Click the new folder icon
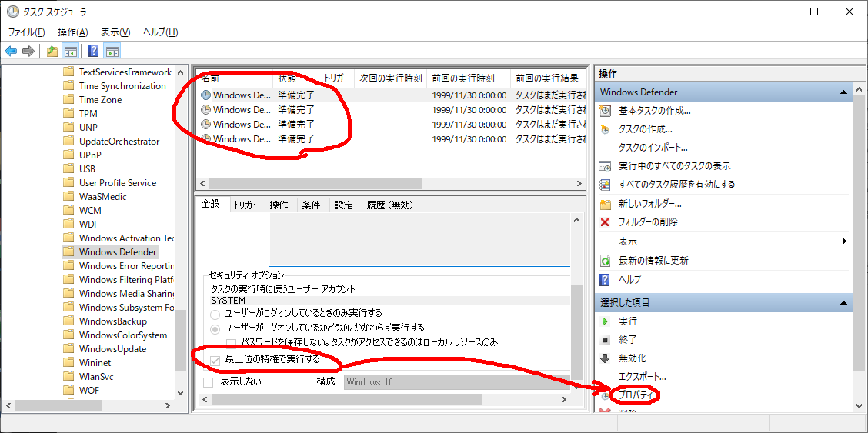 pyautogui.click(x=606, y=204)
